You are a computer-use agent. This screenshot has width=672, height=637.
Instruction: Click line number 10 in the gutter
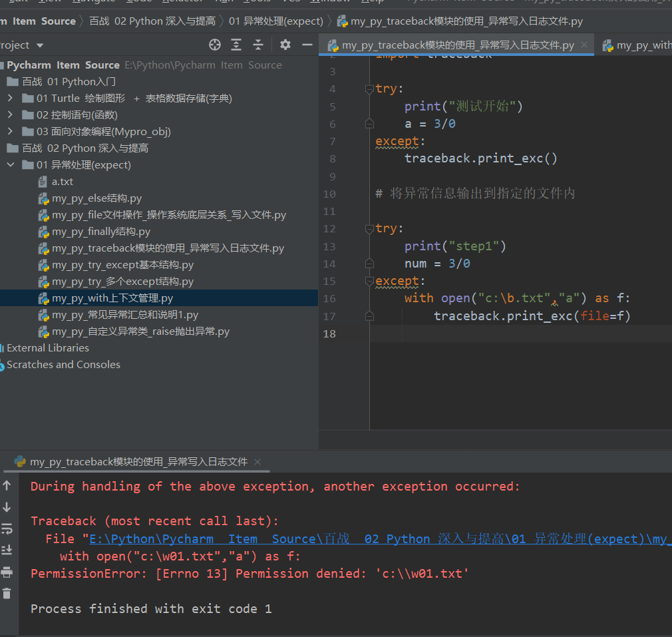(x=329, y=194)
